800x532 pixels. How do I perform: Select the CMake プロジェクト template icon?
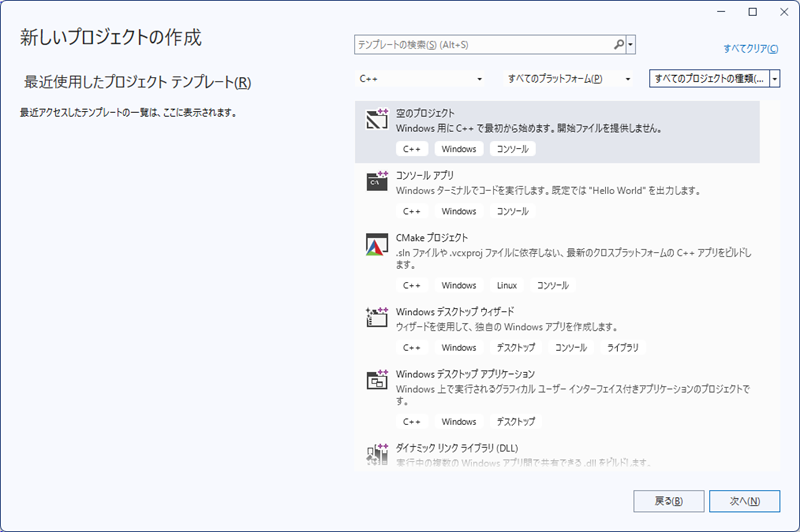pos(377,244)
